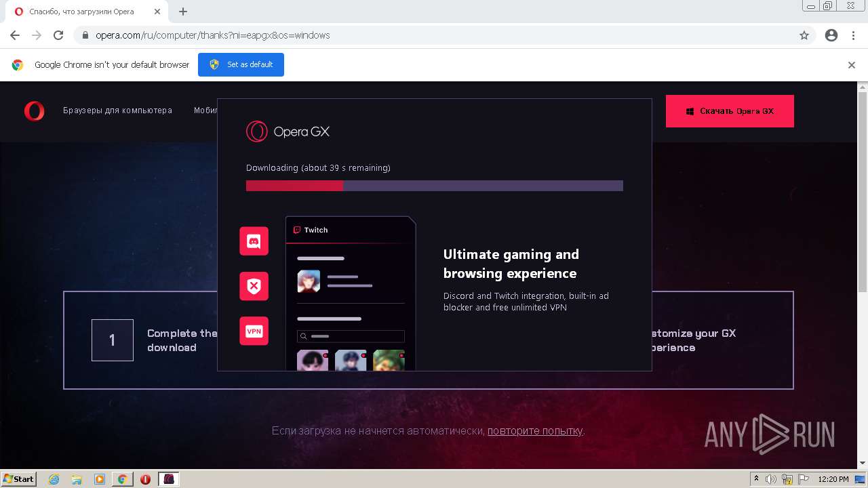This screenshot has height=488, width=868.
Task: Open File Explorer from taskbar
Action: (77, 479)
